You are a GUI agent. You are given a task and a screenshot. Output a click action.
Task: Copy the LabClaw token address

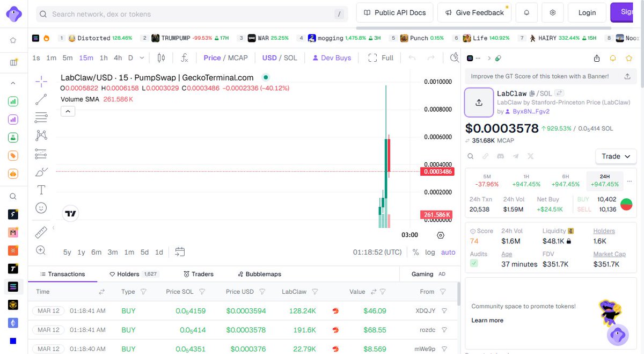pyautogui.click(x=532, y=93)
